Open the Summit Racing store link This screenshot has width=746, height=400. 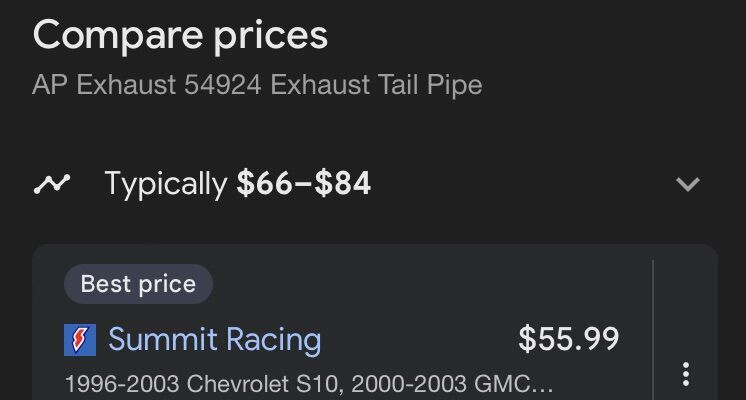pyautogui.click(x=214, y=340)
